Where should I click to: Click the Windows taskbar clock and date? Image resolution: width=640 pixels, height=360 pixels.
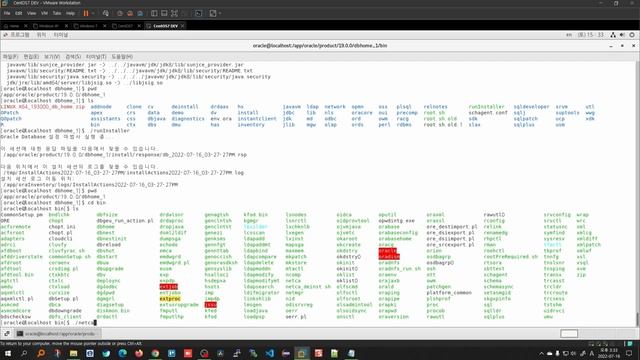point(608,353)
